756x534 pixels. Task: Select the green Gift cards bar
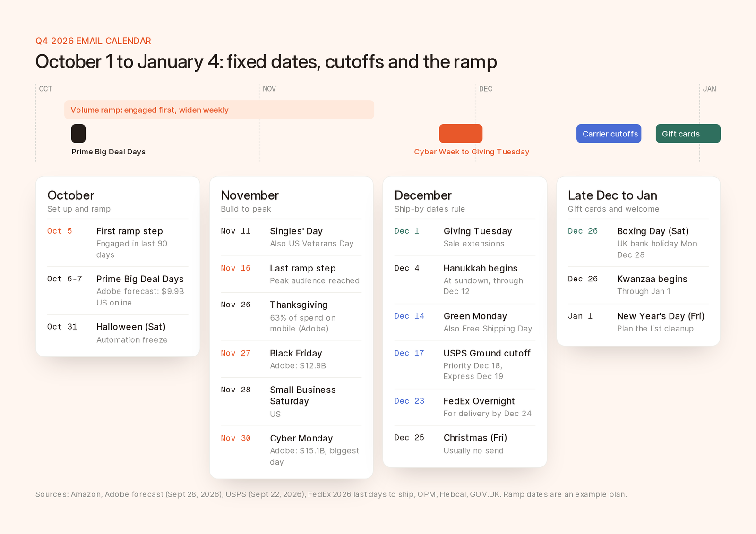(x=688, y=134)
